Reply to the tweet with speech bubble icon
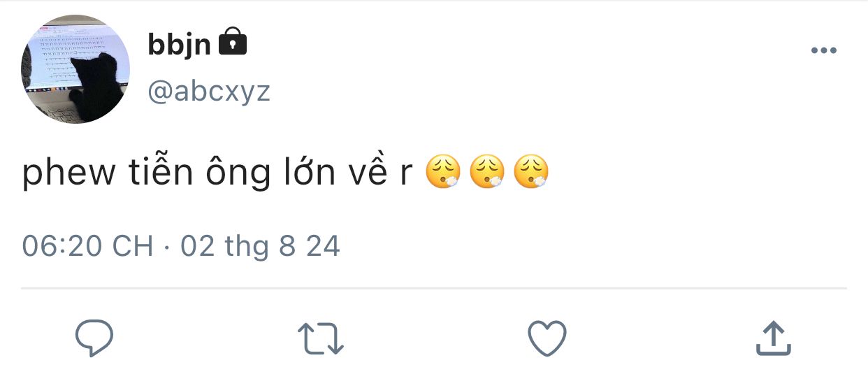This screenshot has width=868, height=388. click(x=94, y=339)
